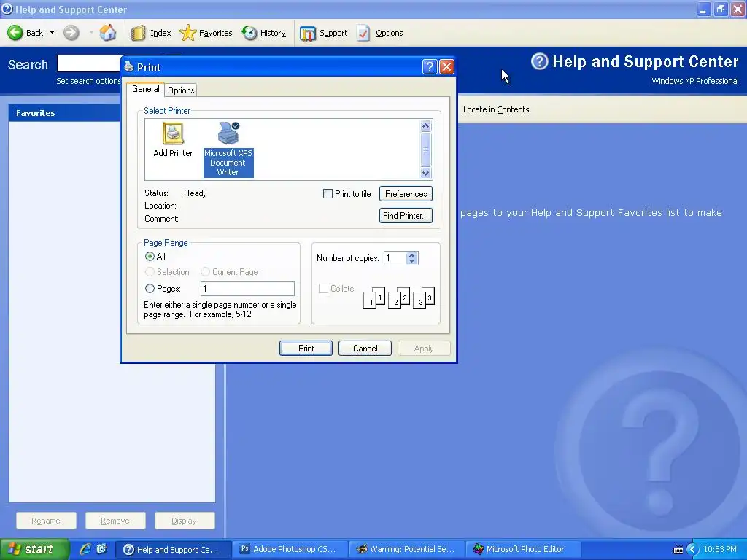
Task: Open the Index book icon
Action: point(138,33)
